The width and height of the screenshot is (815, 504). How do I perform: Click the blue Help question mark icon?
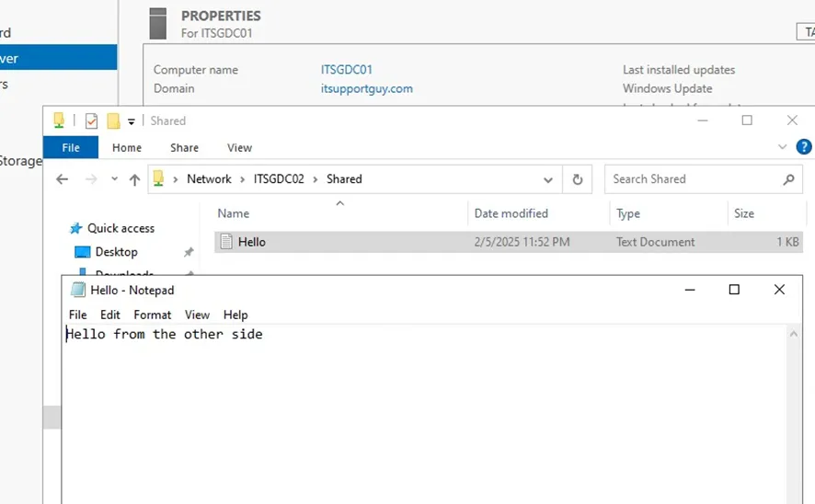[804, 147]
